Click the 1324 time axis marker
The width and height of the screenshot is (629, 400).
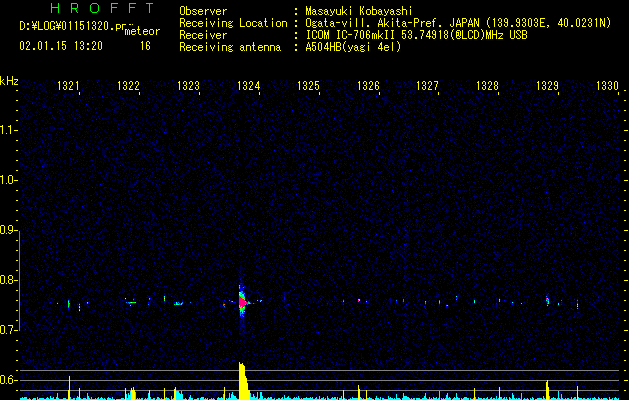tap(248, 86)
